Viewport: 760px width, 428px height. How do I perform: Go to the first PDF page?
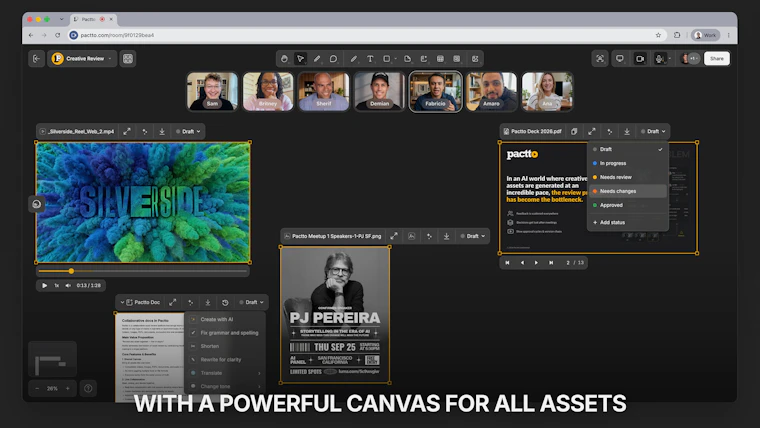pos(507,263)
